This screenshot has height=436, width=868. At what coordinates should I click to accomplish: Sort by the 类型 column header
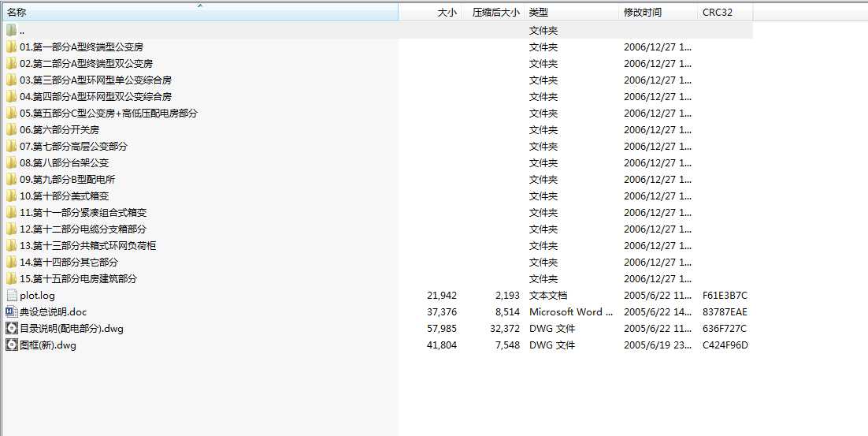[x=571, y=12]
